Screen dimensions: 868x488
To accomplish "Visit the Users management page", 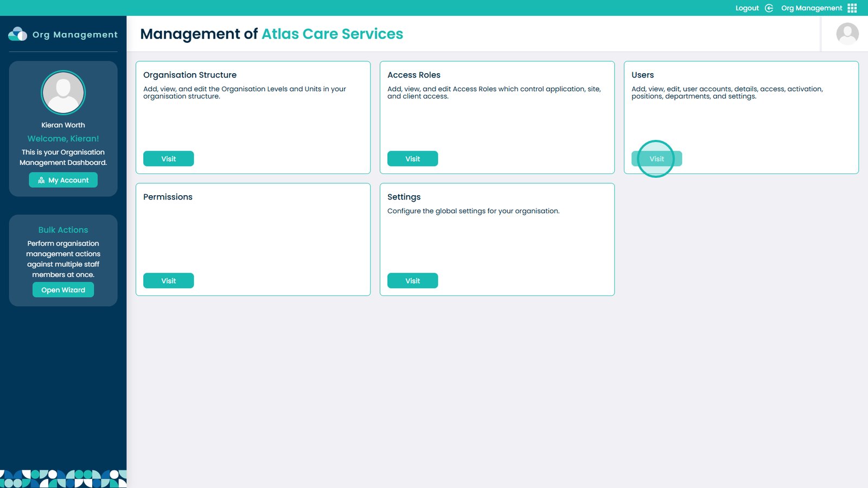I will click(656, 159).
